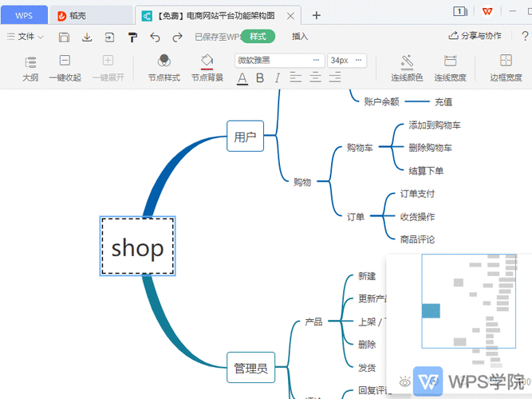Align text left

tap(296, 77)
